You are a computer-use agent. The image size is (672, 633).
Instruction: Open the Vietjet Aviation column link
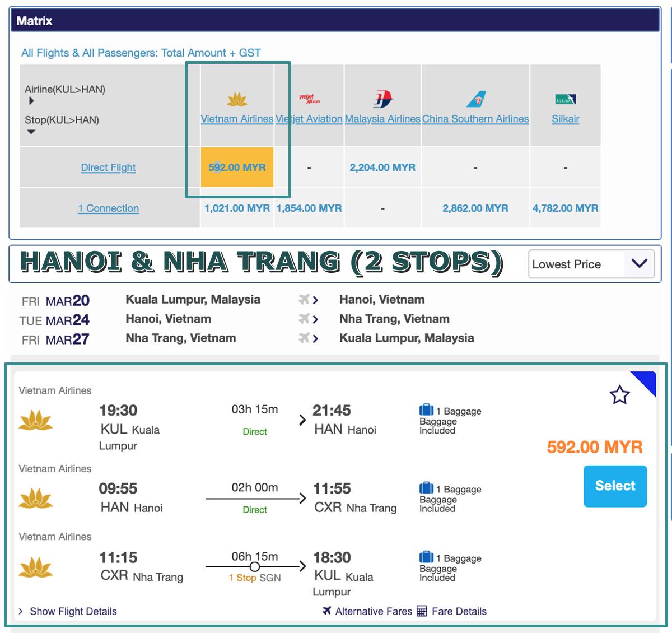click(x=309, y=119)
